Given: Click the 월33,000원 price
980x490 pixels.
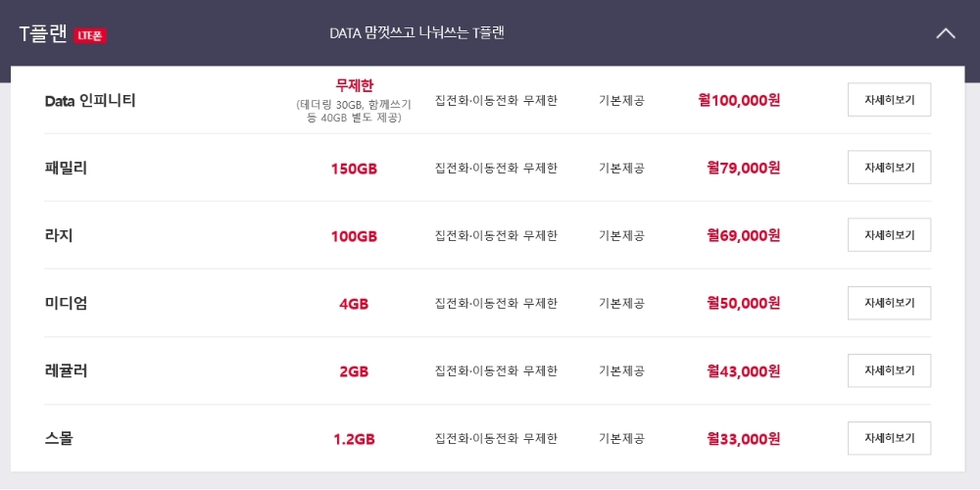Looking at the screenshot, I should 744,439.
